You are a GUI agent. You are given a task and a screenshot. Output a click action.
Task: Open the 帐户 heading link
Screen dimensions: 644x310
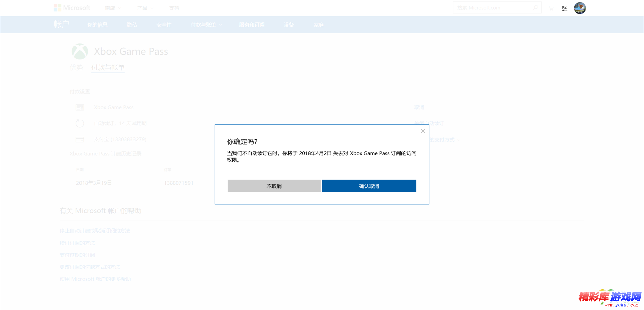click(61, 24)
